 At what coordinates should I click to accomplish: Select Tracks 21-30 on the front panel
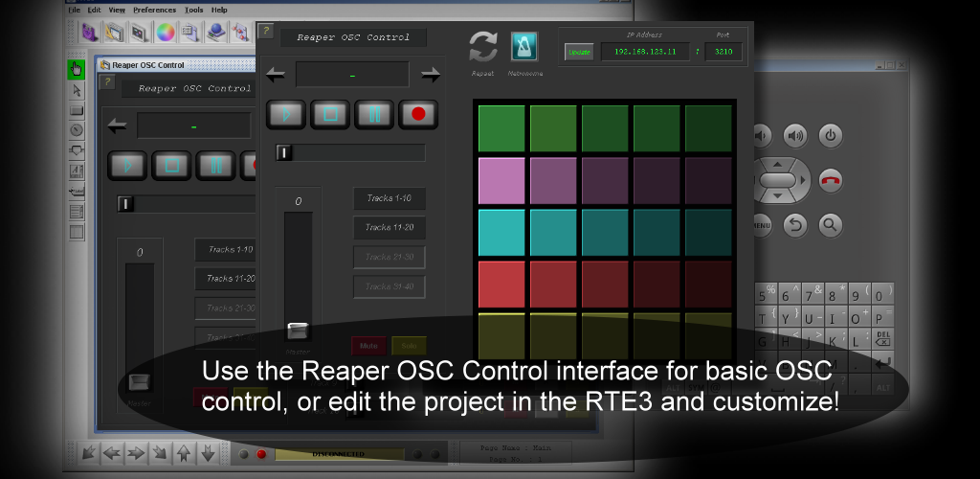[390, 257]
